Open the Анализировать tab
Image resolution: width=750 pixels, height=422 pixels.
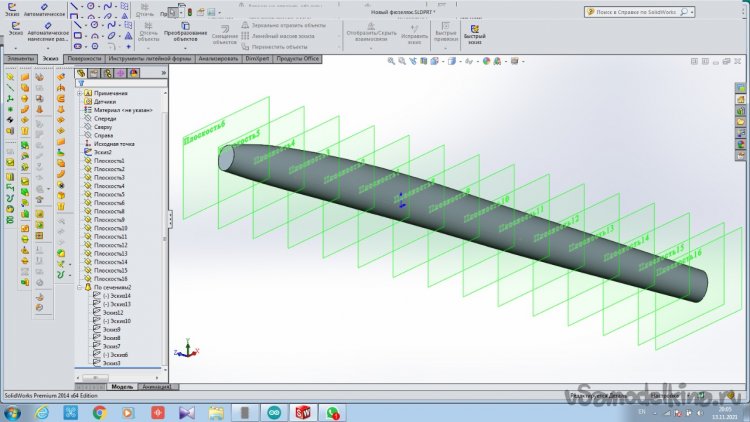tap(218, 59)
